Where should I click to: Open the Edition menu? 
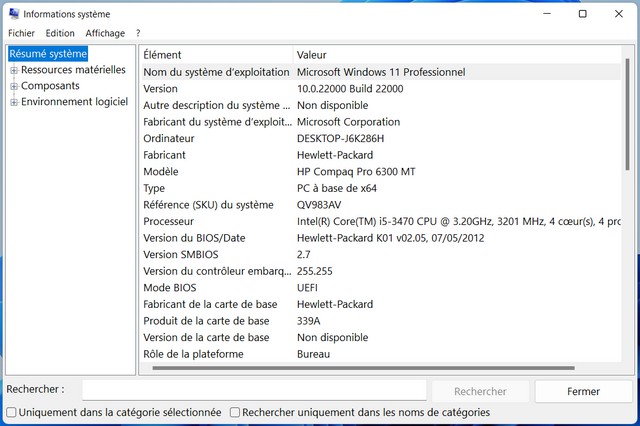[x=60, y=33]
